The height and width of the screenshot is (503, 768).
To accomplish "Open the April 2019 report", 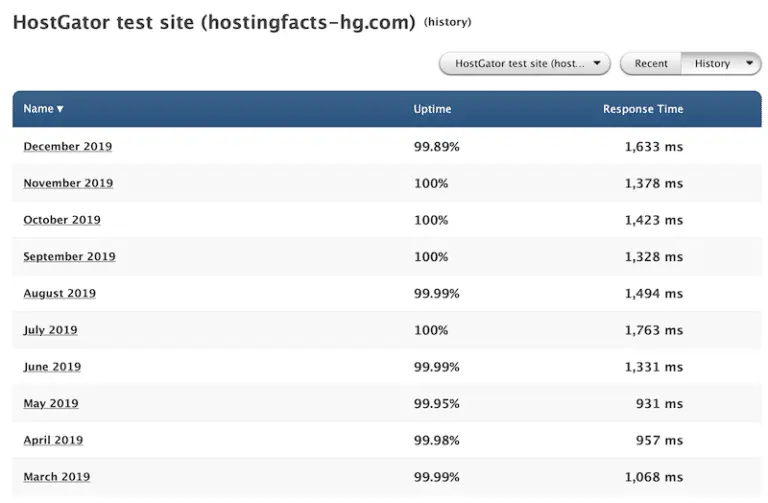I will (x=53, y=440).
